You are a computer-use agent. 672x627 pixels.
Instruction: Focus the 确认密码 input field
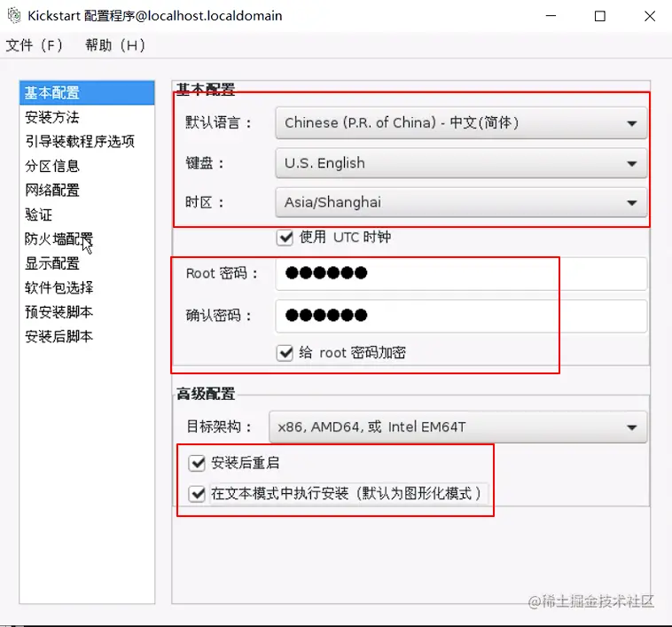(x=461, y=316)
